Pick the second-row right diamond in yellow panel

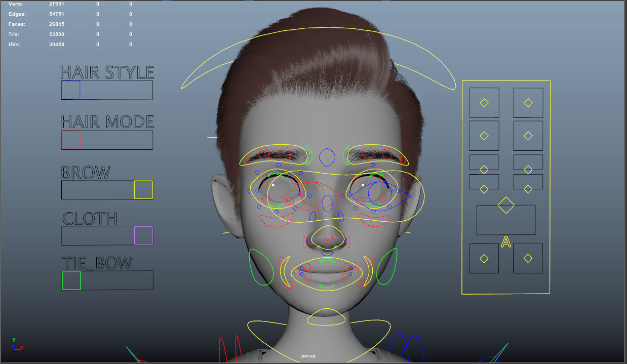pos(528,136)
